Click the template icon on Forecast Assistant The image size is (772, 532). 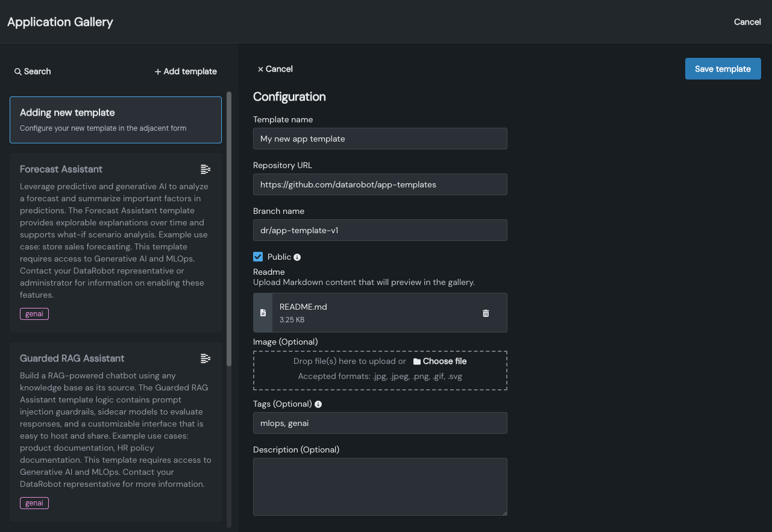(206, 169)
